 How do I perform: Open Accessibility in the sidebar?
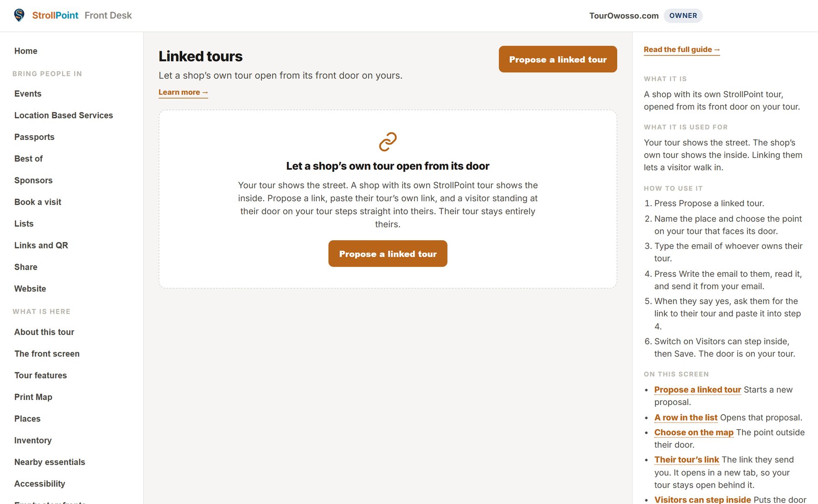[x=40, y=484]
